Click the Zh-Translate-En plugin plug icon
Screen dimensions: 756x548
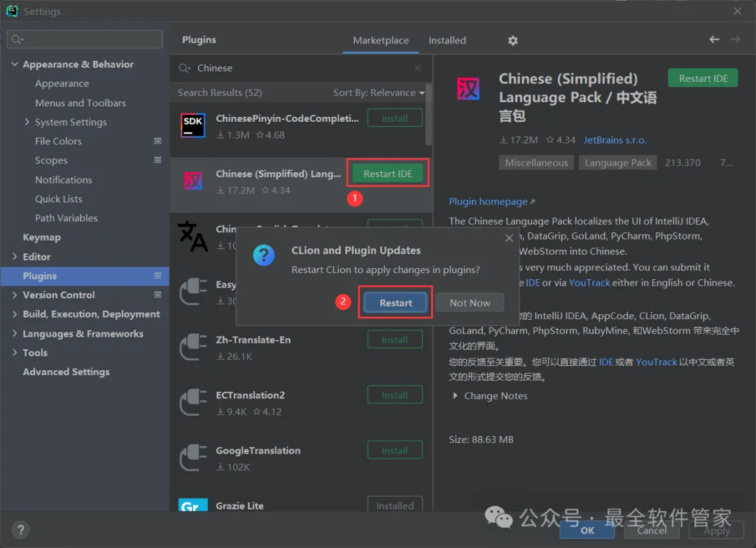pyautogui.click(x=193, y=346)
